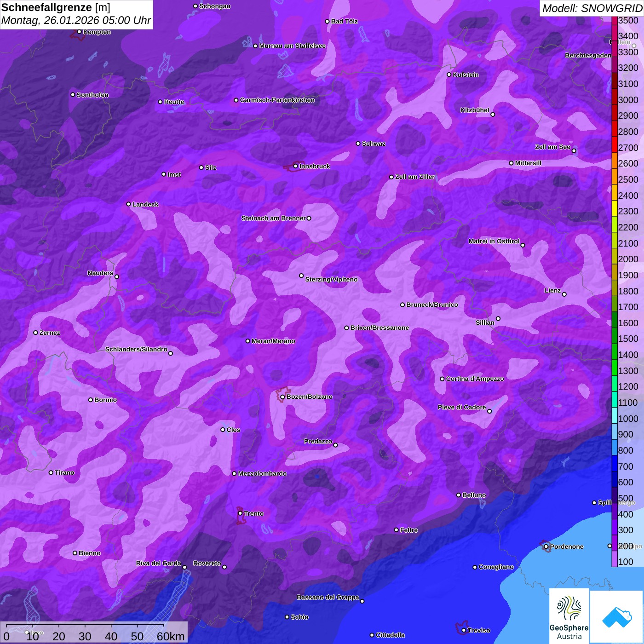Image resolution: width=644 pixels, height=644 pixels.
Task: Click the Cortina d'Ampezzo marker dot
Action: pyautogui.click(x=442, y=379)
